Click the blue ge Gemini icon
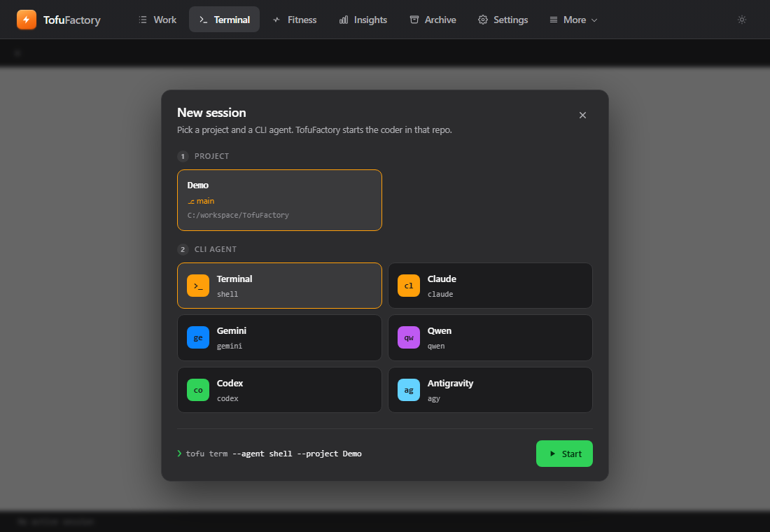This screenshot has height=532, width=770. (198, 337)
